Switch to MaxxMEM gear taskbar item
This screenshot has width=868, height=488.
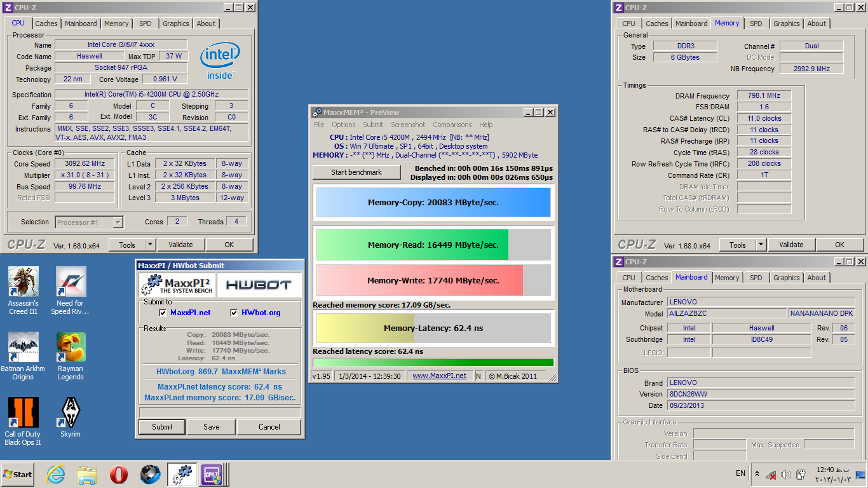182,474
